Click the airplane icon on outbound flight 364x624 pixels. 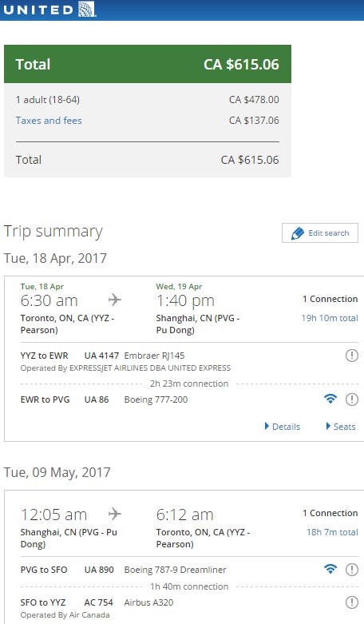[114, 300]
